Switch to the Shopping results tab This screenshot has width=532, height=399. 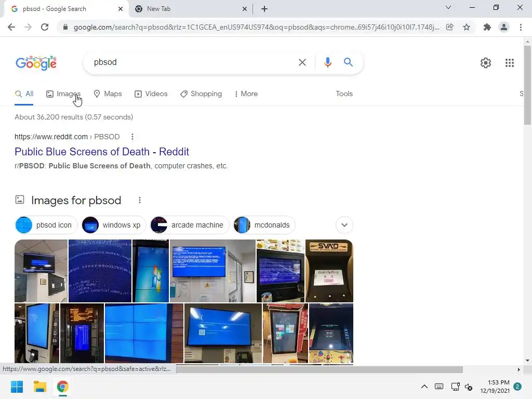pos(201,94)
